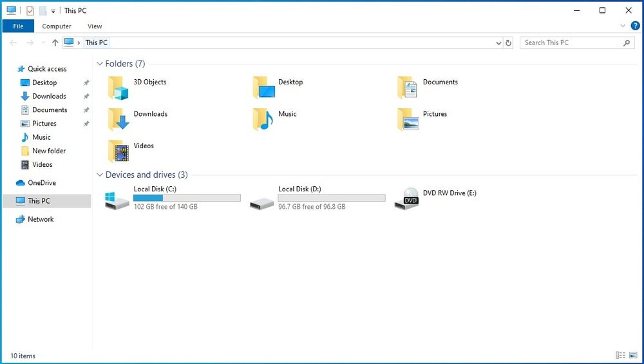Image resolution: width=644 pixels, height=364 pixels.
Task: Click This PC text in address bar
Action: [97, 43]
